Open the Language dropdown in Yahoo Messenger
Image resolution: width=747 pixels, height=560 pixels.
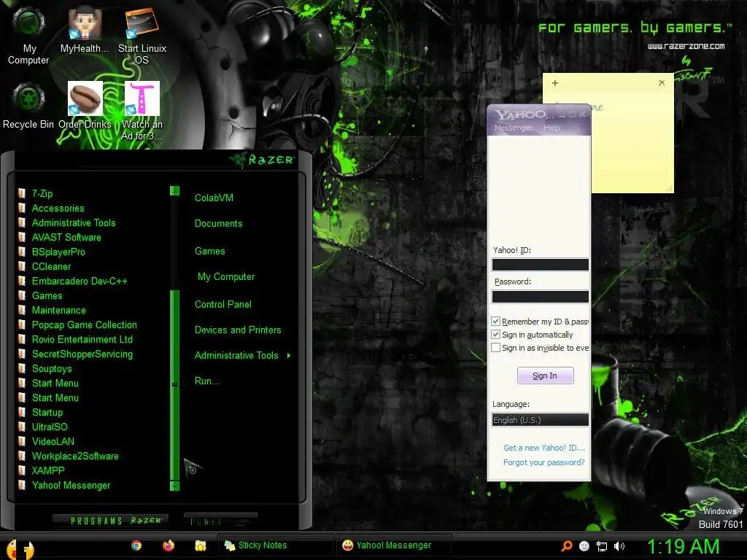click(541, 419)
